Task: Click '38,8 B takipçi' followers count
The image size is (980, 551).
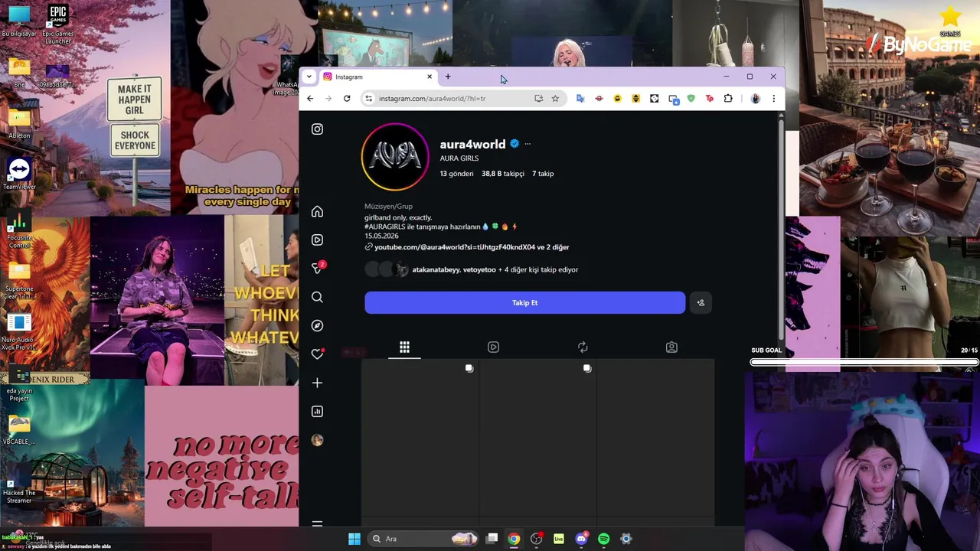Action: [503, 174]
